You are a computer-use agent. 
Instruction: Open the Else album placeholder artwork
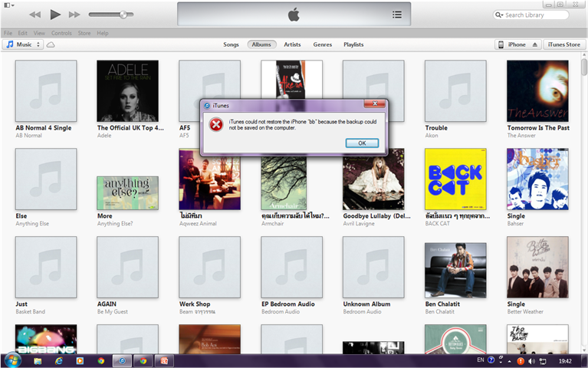(x=46, y=179)
